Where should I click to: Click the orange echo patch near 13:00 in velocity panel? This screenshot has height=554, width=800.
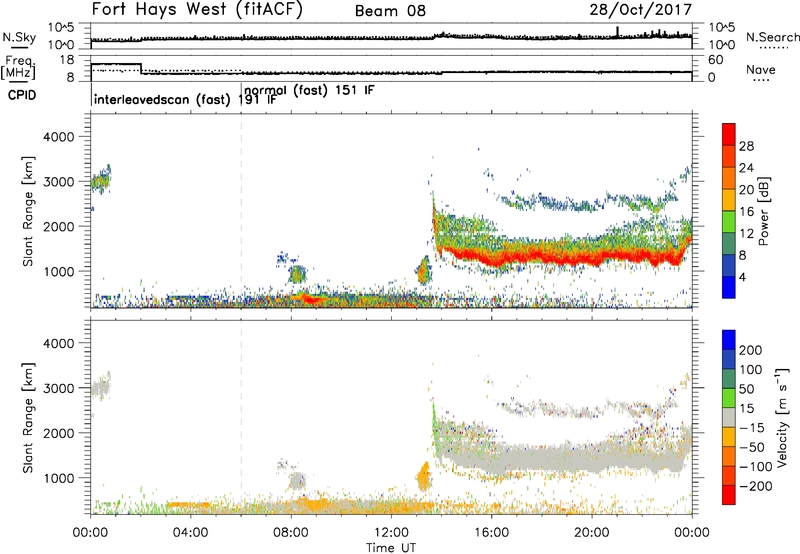point(423,477)
